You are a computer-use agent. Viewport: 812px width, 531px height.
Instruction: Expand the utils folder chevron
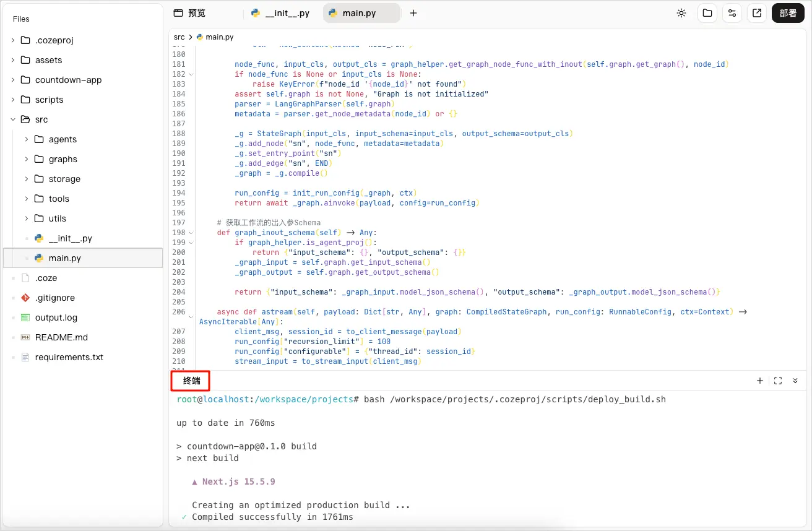click(27, 218)
